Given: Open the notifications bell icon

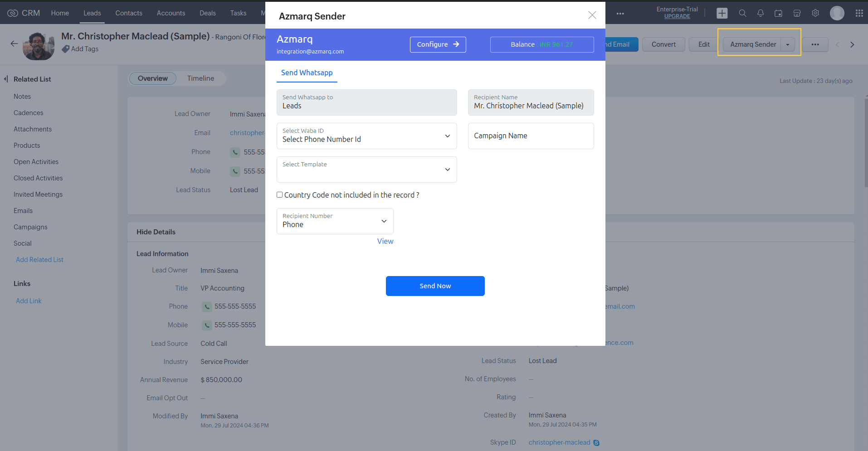Looking at the screenshot, I should [761, 13].
